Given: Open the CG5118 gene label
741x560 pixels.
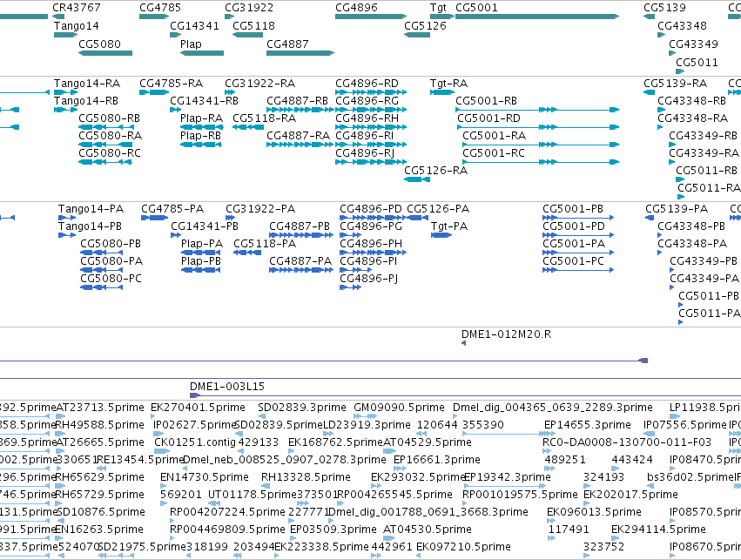Looking at the screenshot, I should 253,26.
